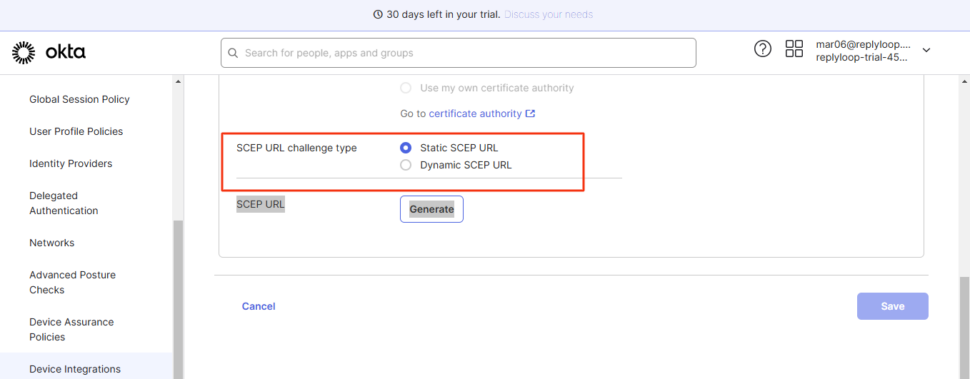Select Dynamic SCEP URL radio button

pyautogui.click(x=406, y=165)
